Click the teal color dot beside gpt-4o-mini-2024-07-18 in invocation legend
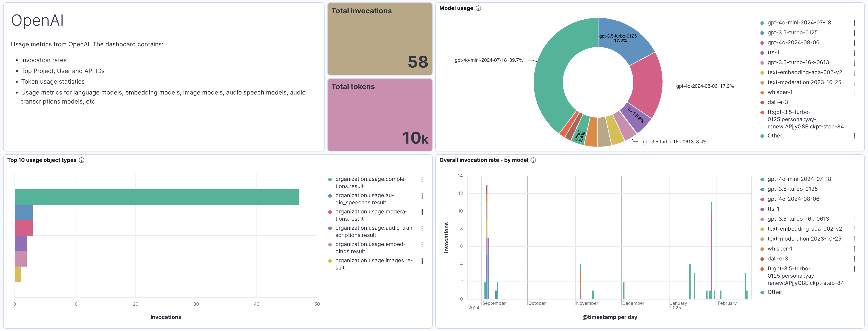 (x=762, y=180)
